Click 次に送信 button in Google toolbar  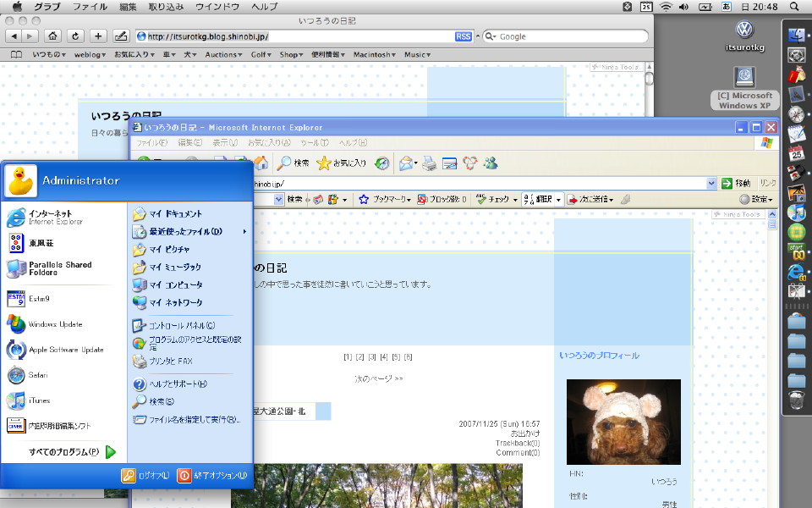click(x=591, y=199)
